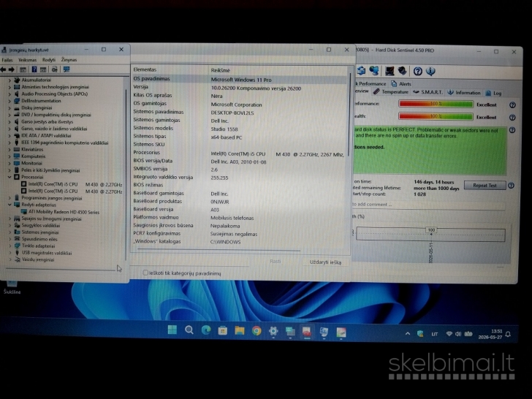Screen dimensions: 532x399
Task: Expand DellInstrumentation node
Action: (x=9, y=101)
